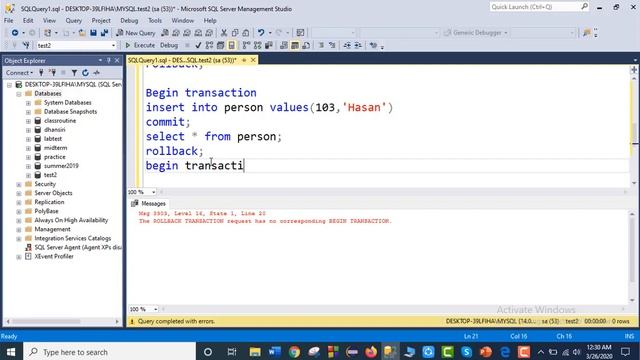Select the labtest database
This screenshot has width=640, height=360.
(x=53, y=139)
